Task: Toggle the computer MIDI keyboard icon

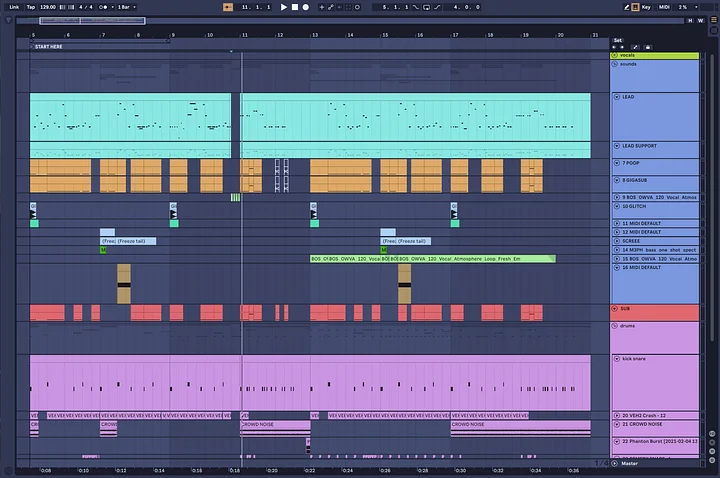Action: (x=636, y=7)
